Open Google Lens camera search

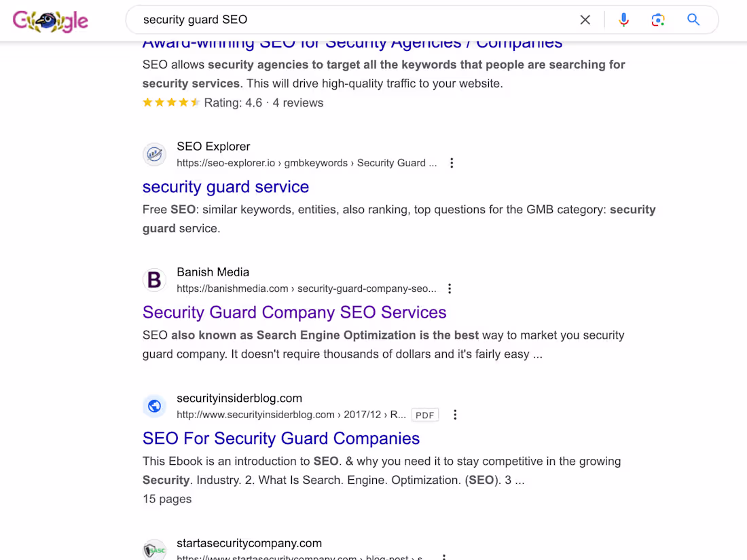[657, 20]
